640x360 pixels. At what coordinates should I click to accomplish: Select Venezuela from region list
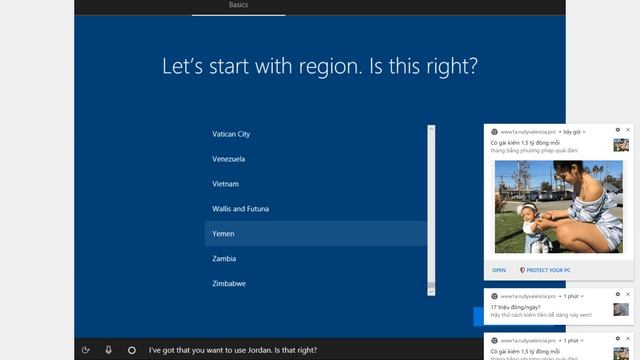(316, 159)
